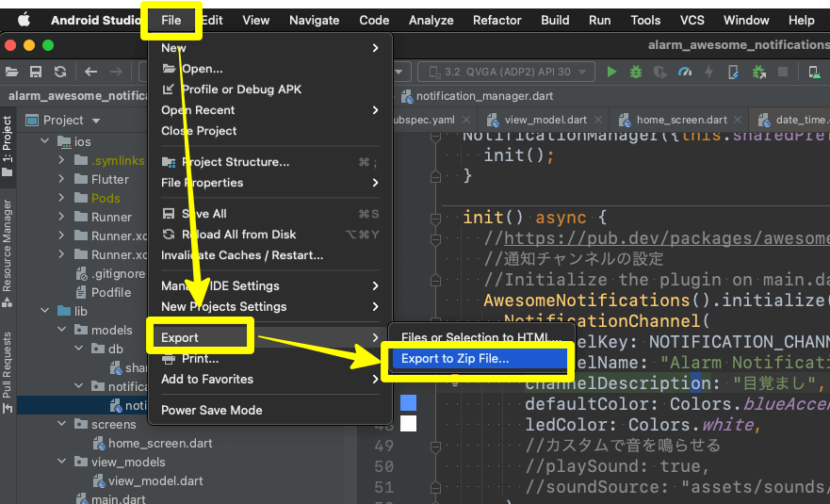Toggle the 1: Project tool window

[x=7, y=147]
